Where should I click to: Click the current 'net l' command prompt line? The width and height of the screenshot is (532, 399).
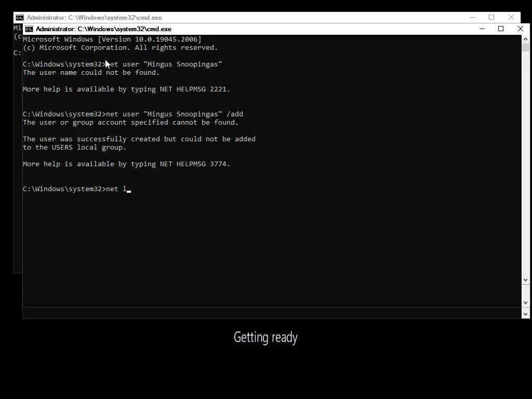pos(77,189)
